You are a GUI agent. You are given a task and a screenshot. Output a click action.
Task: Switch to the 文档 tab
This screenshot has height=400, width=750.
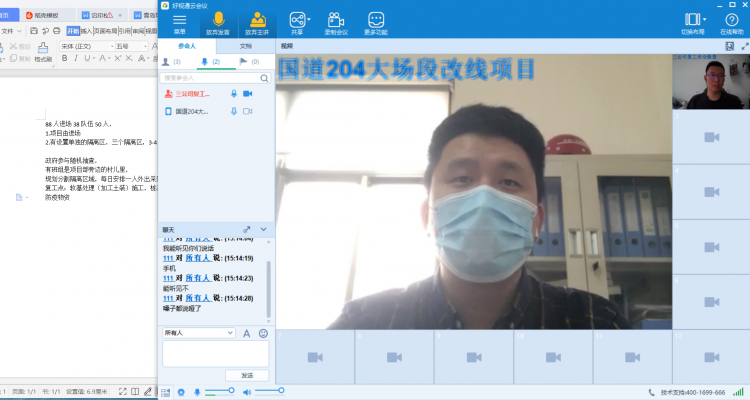pyautogui.click(x=246, y=46)
